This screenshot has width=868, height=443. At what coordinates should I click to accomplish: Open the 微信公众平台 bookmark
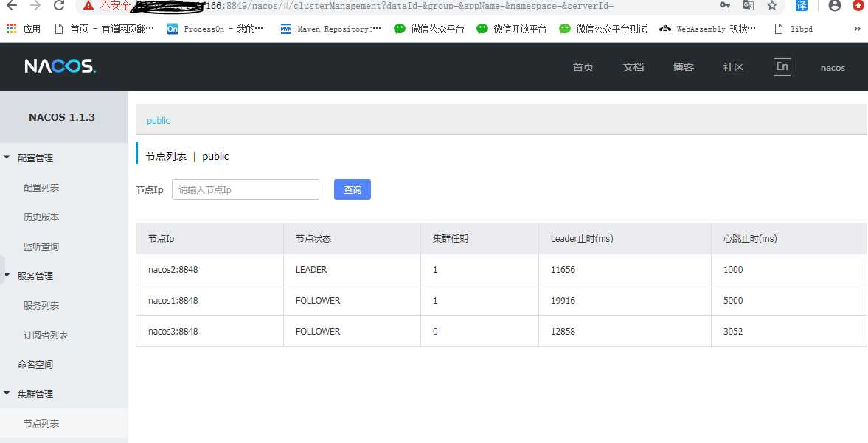pyautogui.click(x=428, y=29)
